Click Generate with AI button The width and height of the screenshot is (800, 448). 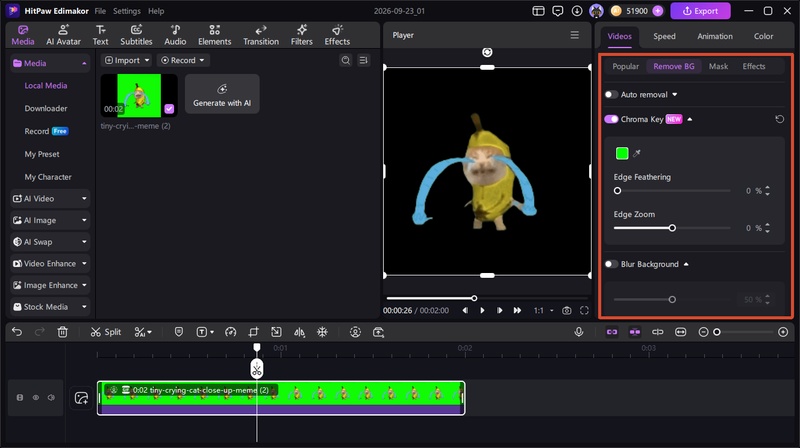click(x=222, y=94)
